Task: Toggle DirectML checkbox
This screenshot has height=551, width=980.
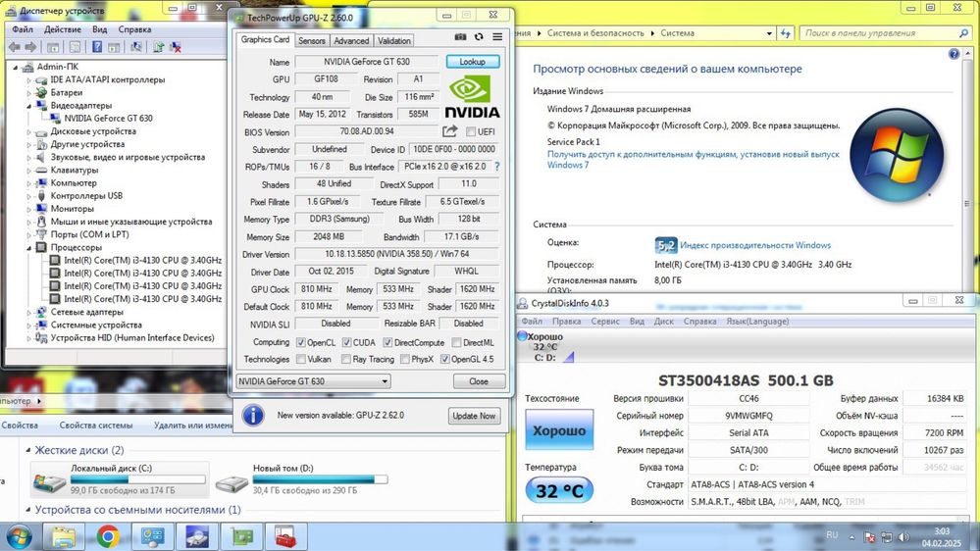Action: tap(456, 342)
